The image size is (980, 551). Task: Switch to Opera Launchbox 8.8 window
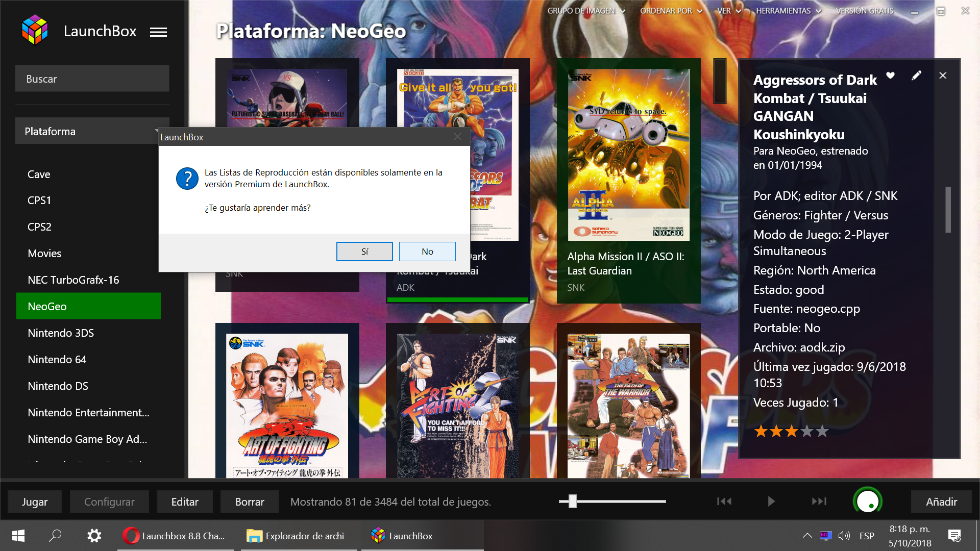click(175, 536)
